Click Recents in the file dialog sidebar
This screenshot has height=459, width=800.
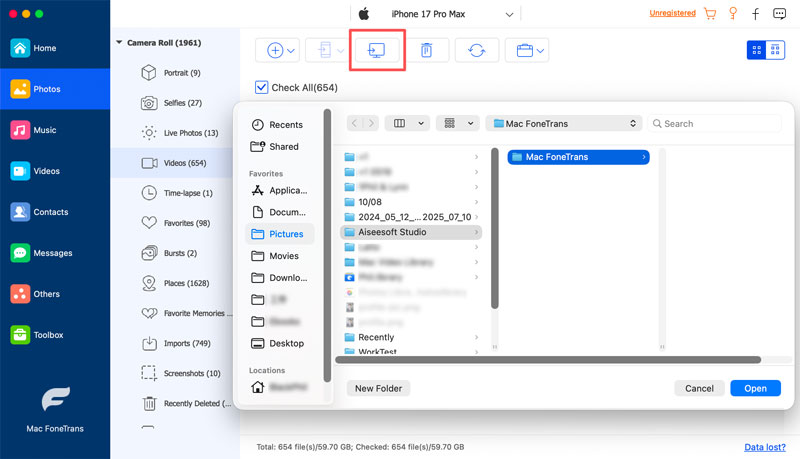tap(280, 125)
